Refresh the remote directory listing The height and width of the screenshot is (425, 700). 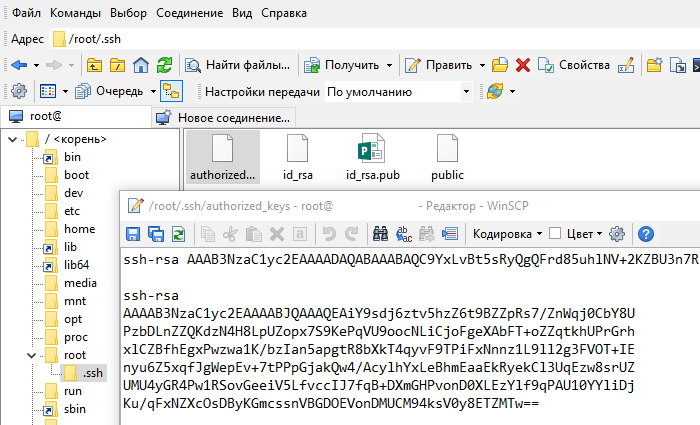coord(164,65)
